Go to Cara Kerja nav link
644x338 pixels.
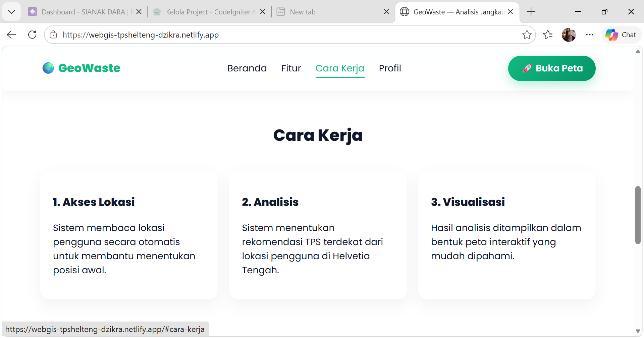[340, 68]
